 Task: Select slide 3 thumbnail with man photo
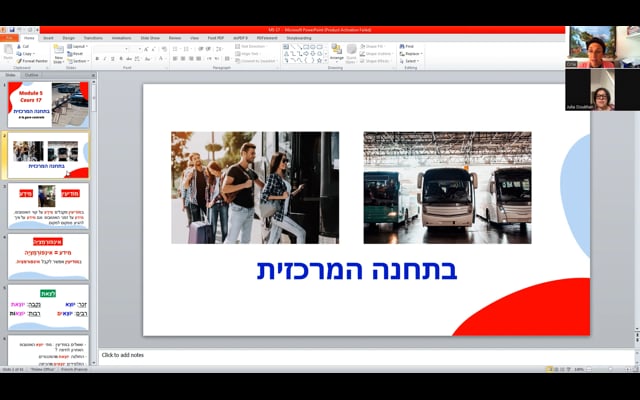click(x=48, y=206)
